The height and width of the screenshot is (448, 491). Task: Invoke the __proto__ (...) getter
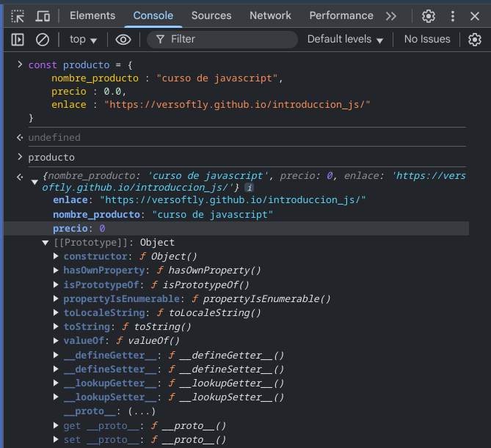click(142, 411)
